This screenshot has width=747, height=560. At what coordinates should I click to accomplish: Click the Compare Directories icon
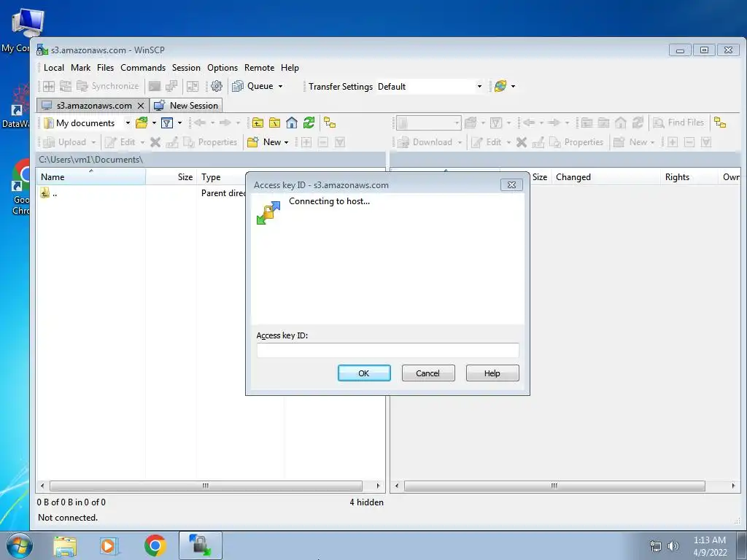[49, 86]
